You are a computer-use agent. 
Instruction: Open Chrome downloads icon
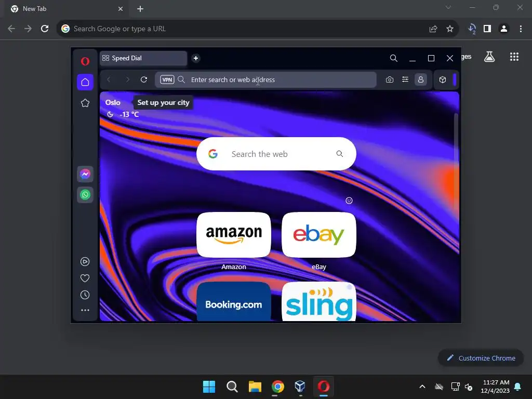472,29
